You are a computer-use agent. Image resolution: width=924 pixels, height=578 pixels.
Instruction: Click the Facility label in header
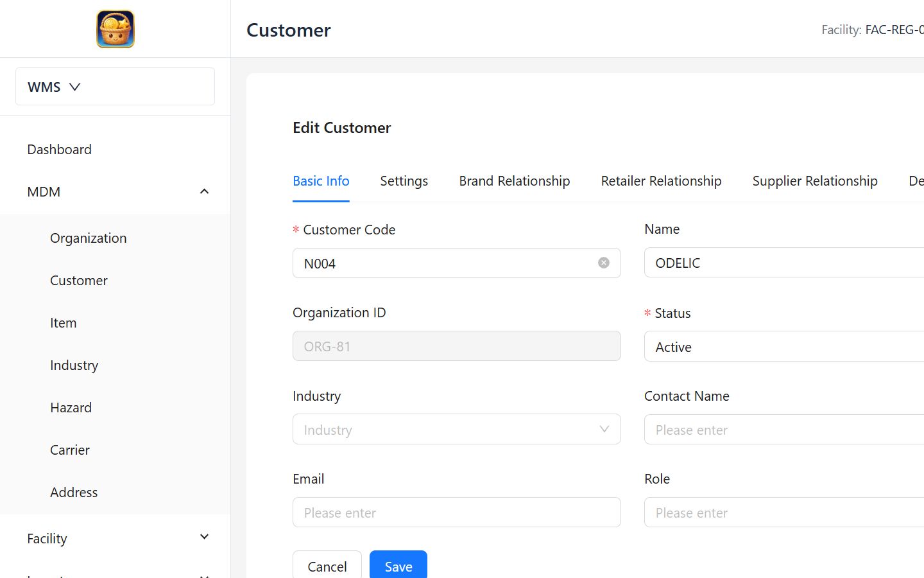841,30
